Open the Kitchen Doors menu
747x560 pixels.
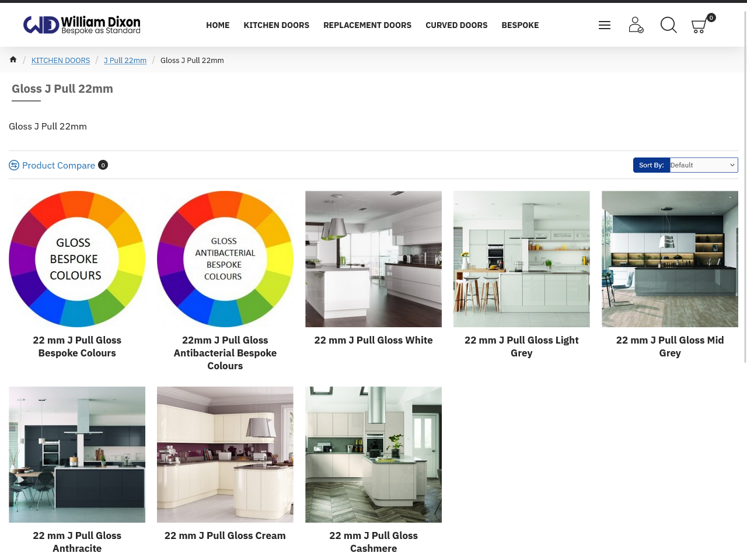[x=276, y=25]
